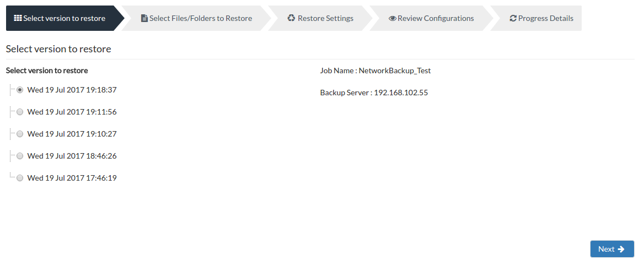Go to the Restore Settings step
644x266 pixels.
point(320,18)
